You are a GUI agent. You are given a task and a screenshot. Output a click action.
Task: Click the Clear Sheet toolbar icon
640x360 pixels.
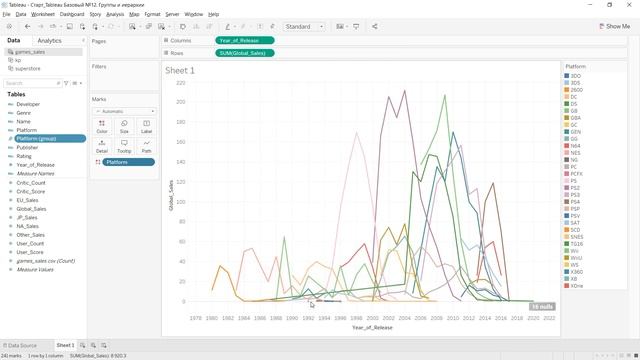coord(162,27)
